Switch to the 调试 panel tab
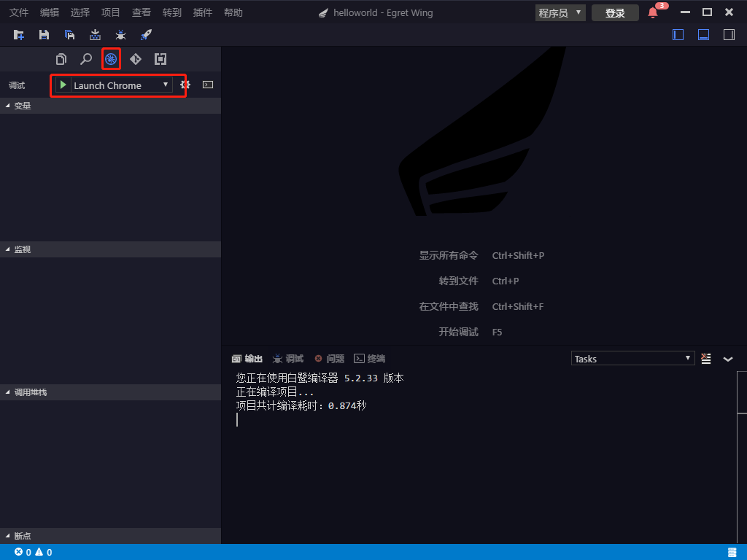747x560 pixels. [x=288, y=359]
